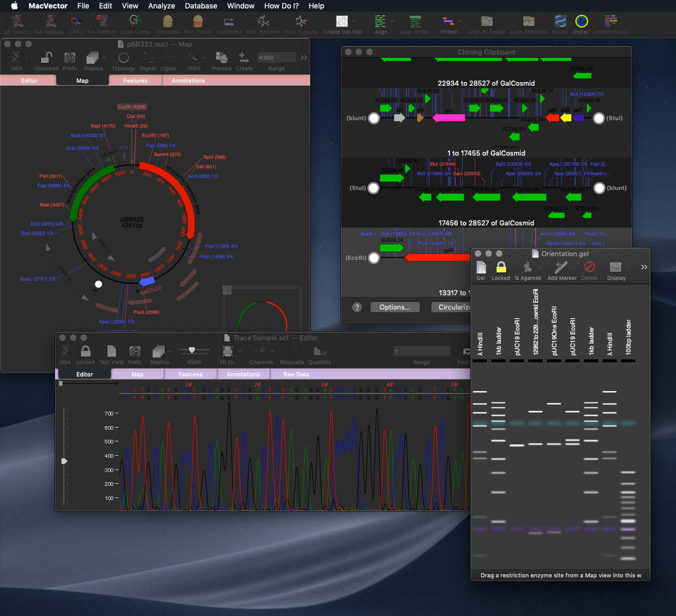676x616 pixels.
Task: Toggle the Locked padlock in Trace Sample window
Action: tap(85, 351)
